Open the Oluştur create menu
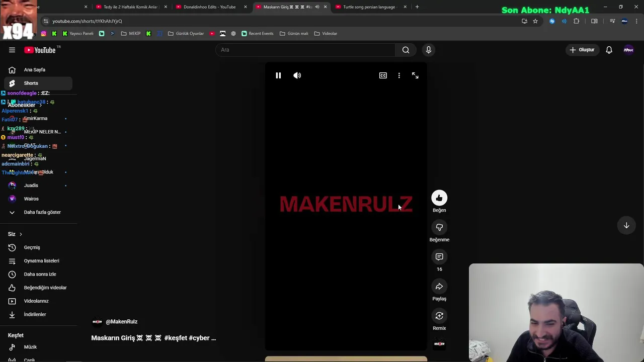The image size is (644, 362). coord(582,50)
